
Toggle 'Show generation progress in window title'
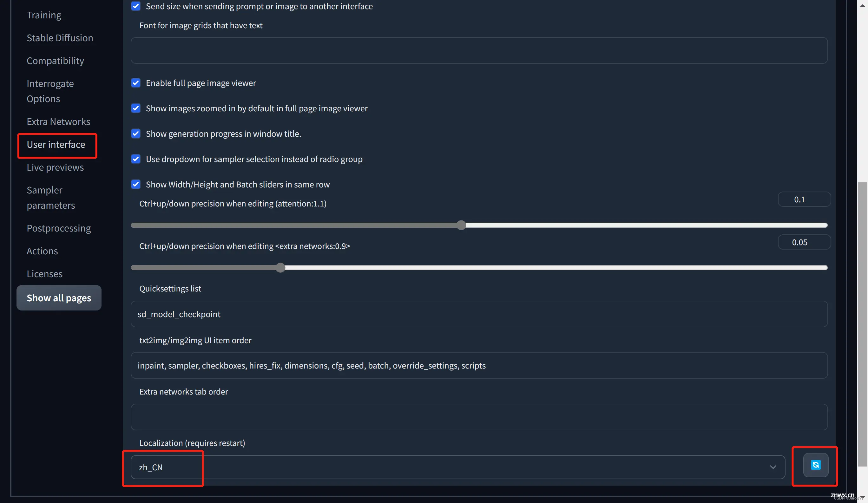pyautogui.click(x=135, y=133)
